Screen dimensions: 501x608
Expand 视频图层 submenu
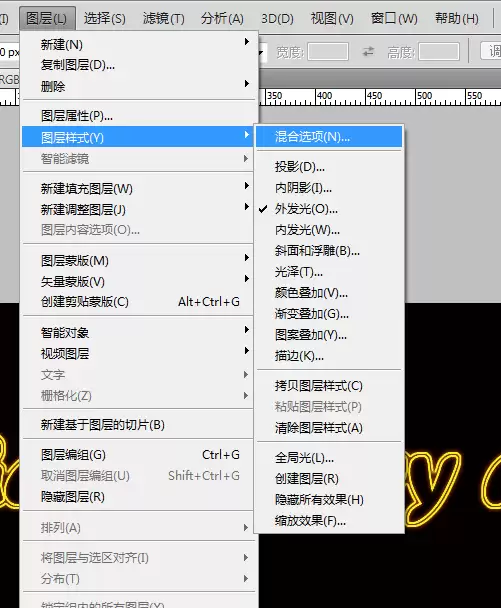pos(138,353)
